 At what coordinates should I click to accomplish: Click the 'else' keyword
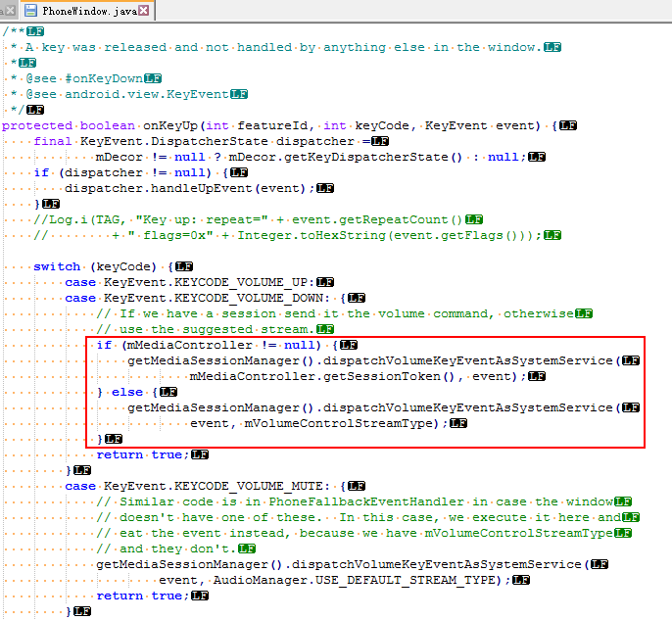coord(127,393)
